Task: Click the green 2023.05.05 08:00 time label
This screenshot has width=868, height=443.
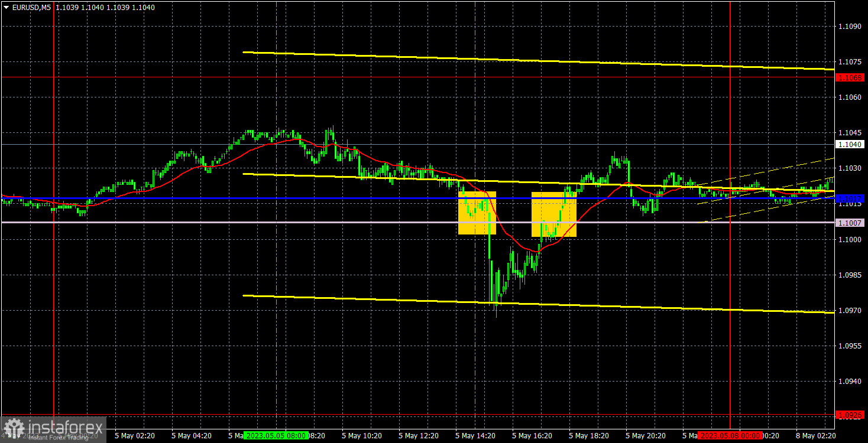Action: [275, 435]
